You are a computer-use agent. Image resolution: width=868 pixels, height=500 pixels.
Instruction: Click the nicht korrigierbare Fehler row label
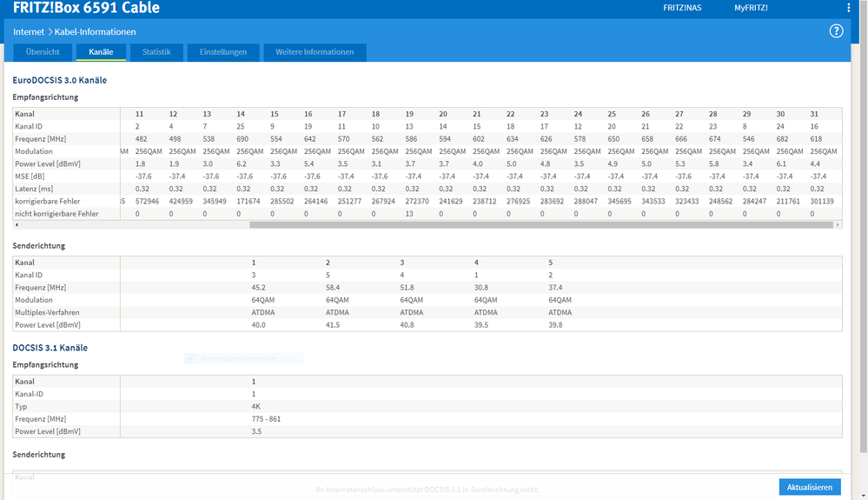[x=56, y=214]
